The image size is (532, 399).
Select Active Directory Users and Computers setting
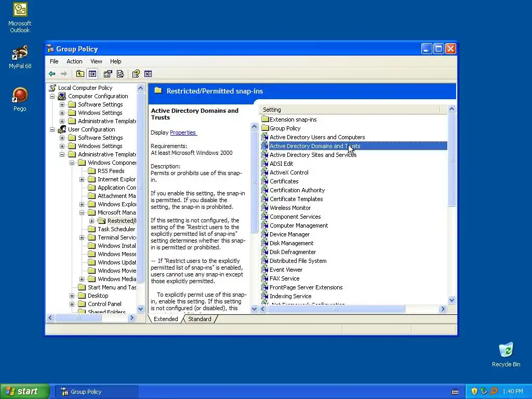tap(317, 137)
